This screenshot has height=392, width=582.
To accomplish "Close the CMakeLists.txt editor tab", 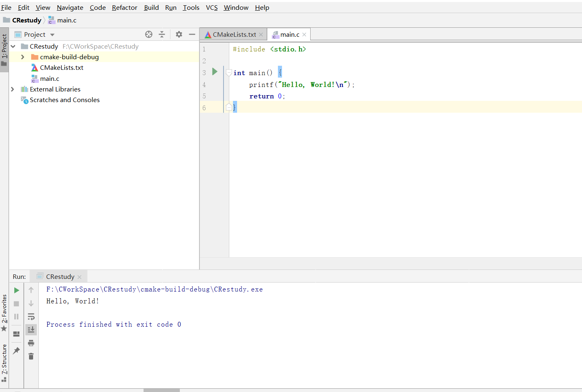I will (x=261, y=35).
